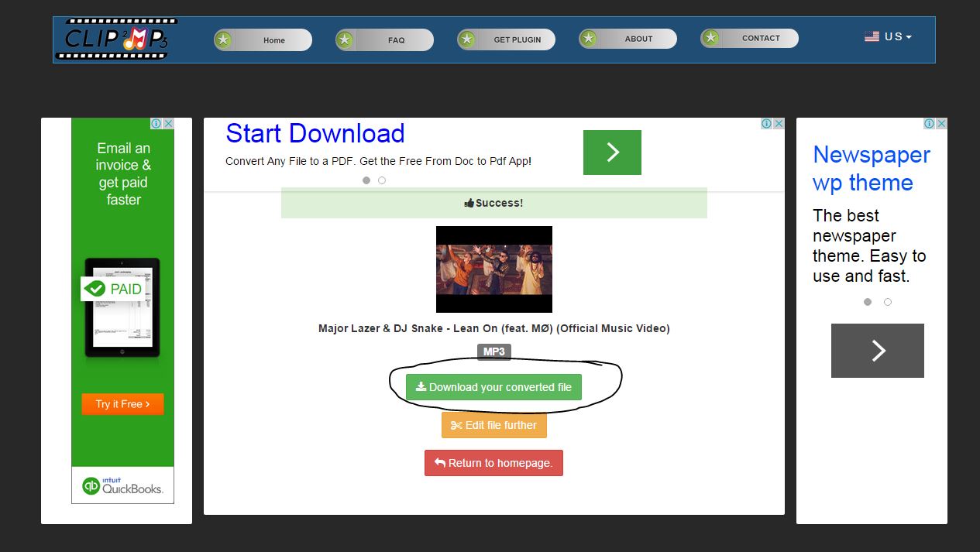The image size is (980, 552).
Task: Click the ad info icon on top banner
Action: pos(767,124)
